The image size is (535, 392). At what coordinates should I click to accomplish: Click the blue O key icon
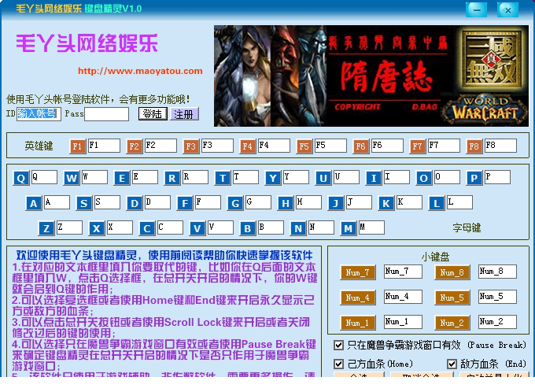tap(424, 178)
